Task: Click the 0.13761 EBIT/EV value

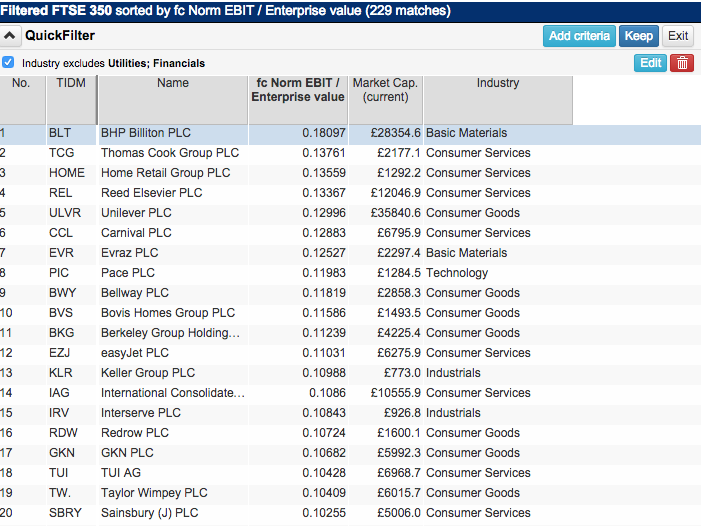Action: (324, 153)
